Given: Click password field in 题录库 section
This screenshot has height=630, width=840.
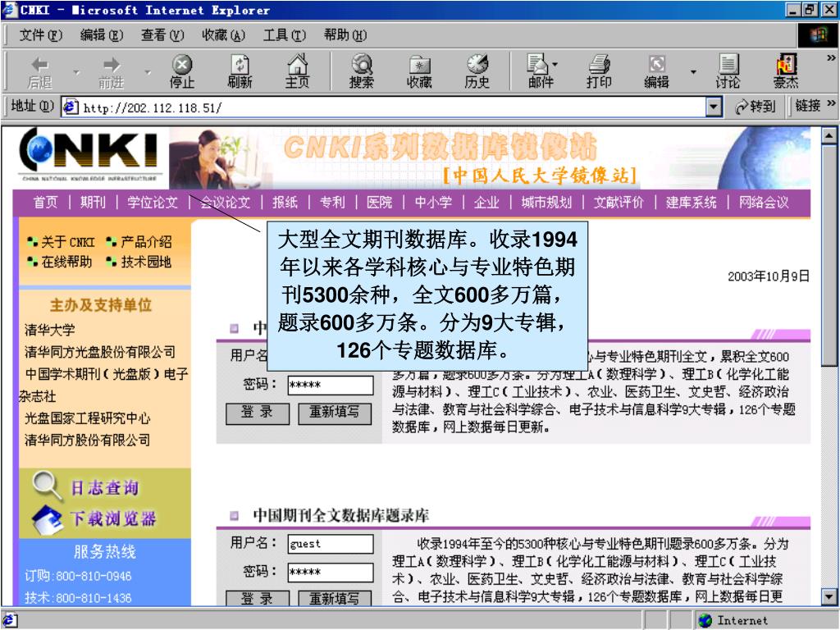Looking at the screenshot, I should click(331, 572).
